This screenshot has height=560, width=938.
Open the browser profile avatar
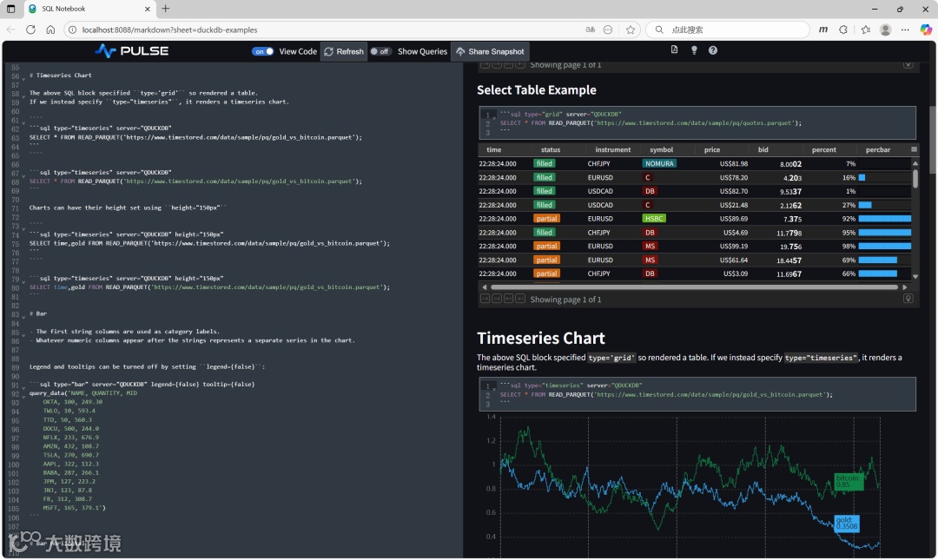[x=886, y=30]
